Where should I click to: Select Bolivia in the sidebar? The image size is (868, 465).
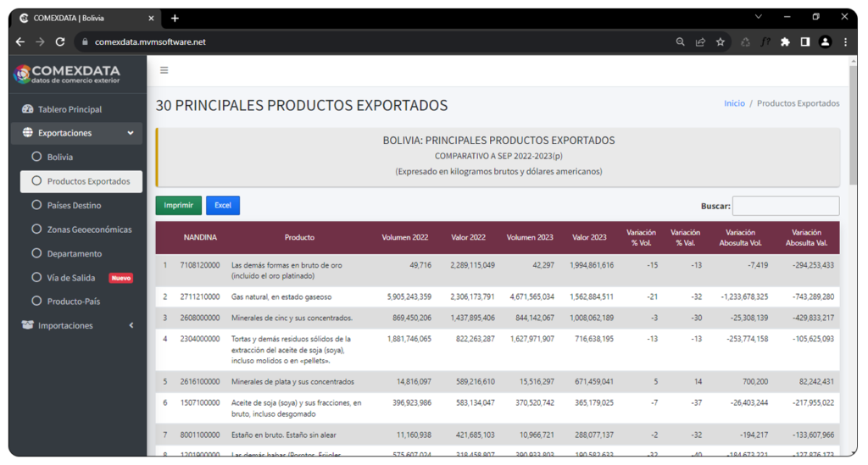59,157
